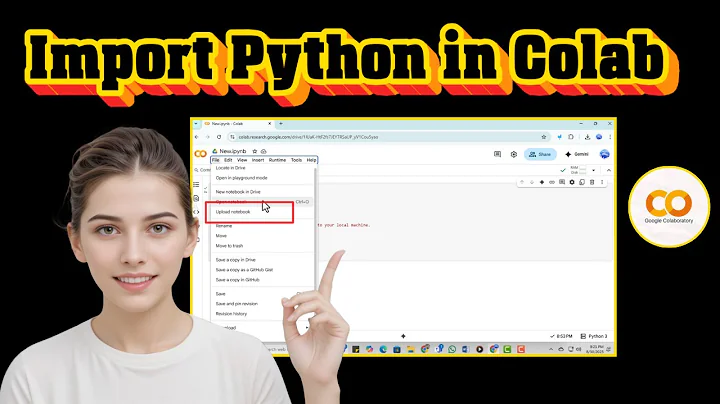
Task: Select Save and pin revision
Action: click(x=237, y=304)
